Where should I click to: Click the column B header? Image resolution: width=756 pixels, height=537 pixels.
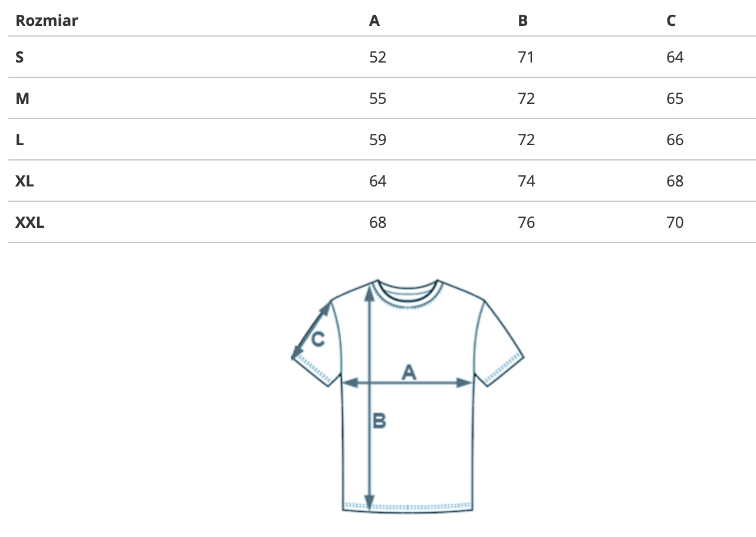523,21
